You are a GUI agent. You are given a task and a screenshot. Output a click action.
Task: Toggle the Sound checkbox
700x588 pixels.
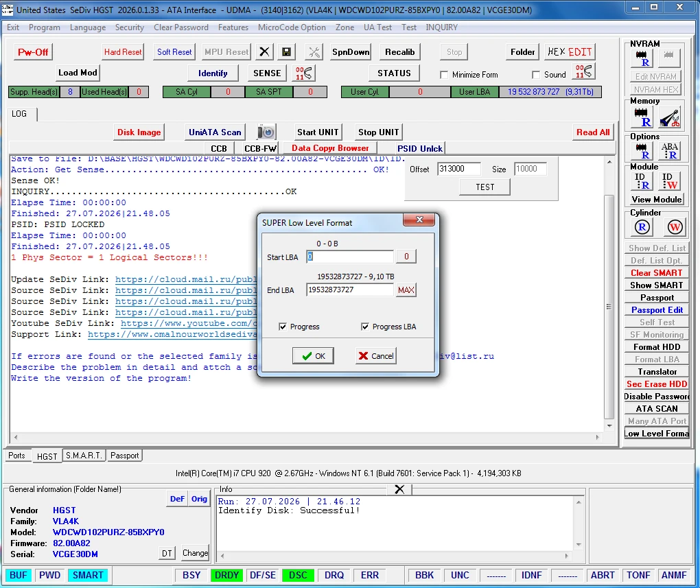click(x=536, y=75)
